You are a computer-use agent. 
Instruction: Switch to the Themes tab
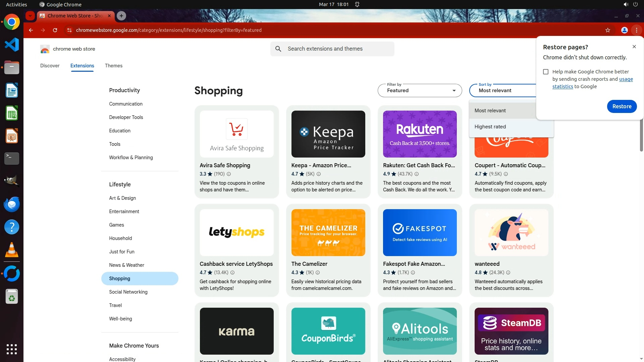pyautogui.click(x=113, y=66)
